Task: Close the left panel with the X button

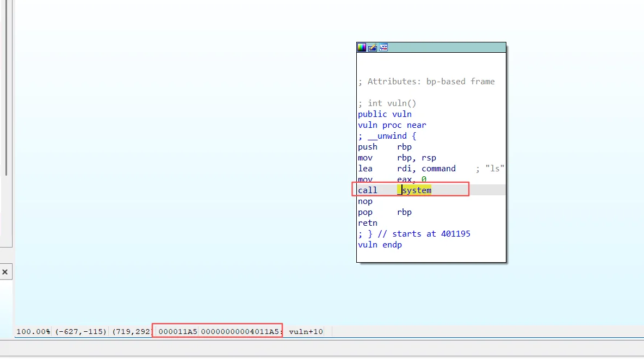Action: point(5,271)
